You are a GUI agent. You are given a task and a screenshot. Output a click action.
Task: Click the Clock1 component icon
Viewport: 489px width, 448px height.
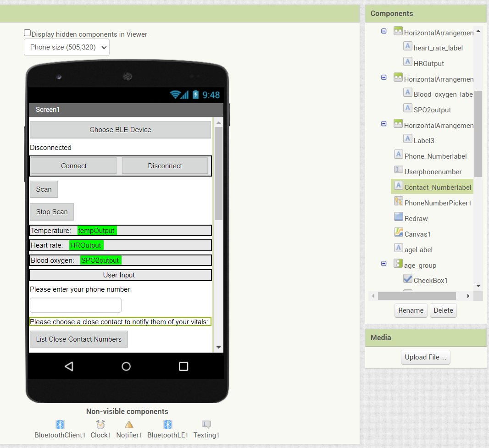pyautogui.click(x=100, y=425)
